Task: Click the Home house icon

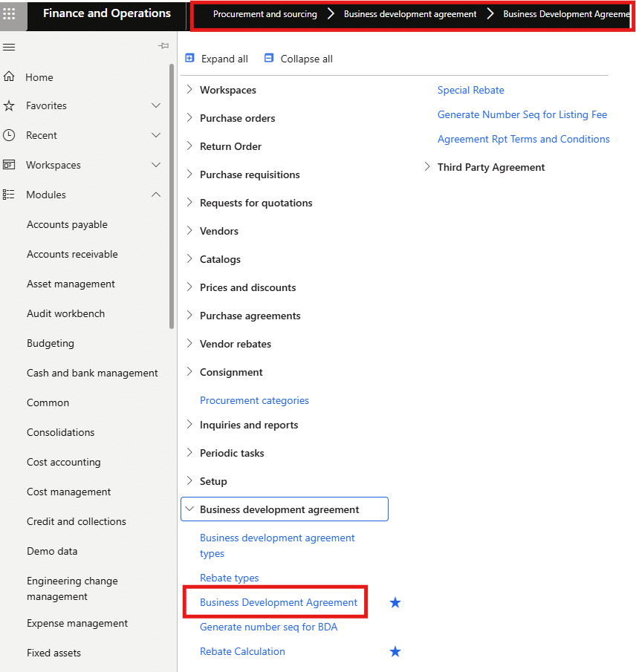Action: pyautogui.click(x=9, y=76)
